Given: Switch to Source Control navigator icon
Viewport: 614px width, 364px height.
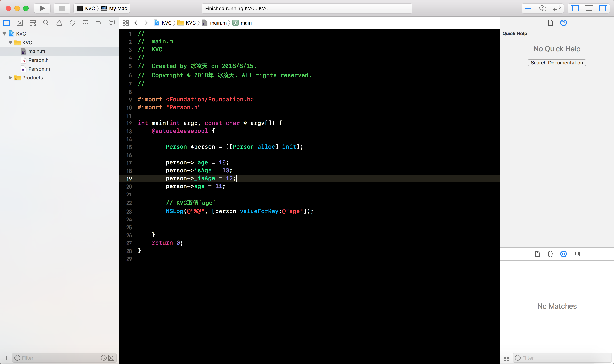Looking at the screenshot, I should tap(20, 23).
